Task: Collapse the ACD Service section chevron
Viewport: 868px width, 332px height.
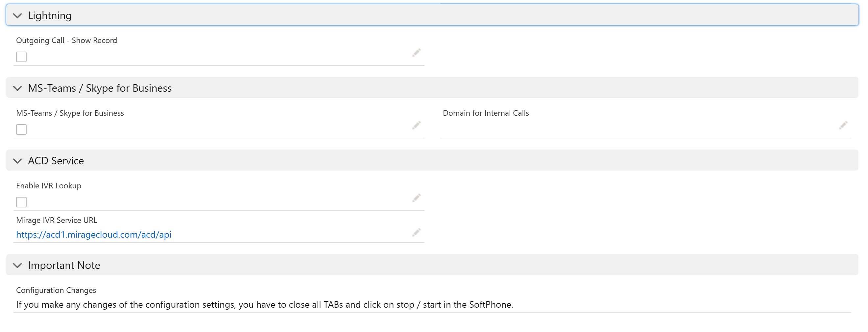Action: [x=17, y=161]
